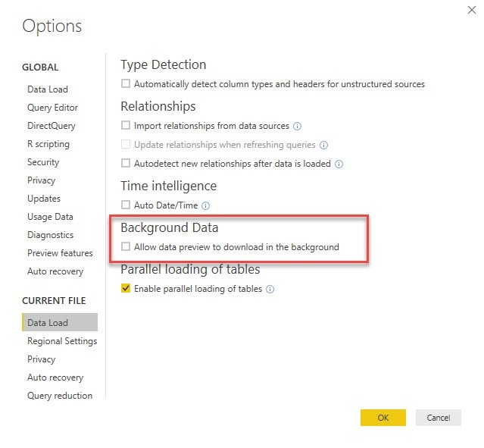Click Cancel to discard changes

pos(439,418)
